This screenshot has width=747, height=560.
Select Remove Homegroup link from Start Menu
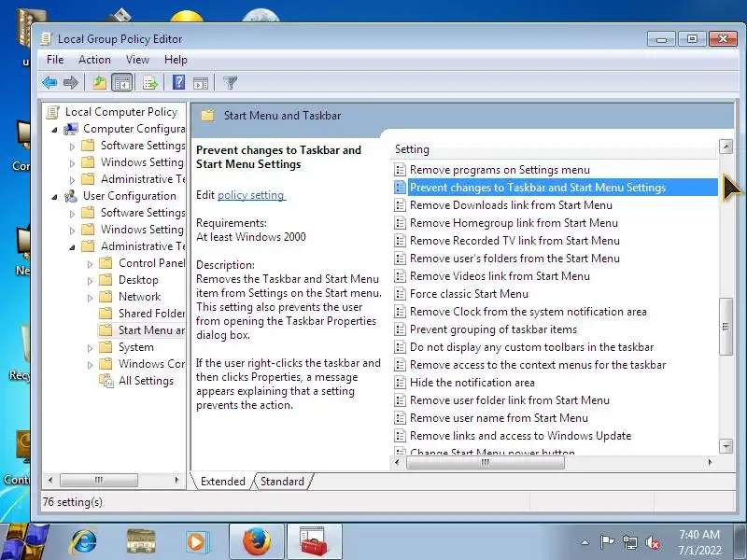[514, 223]
